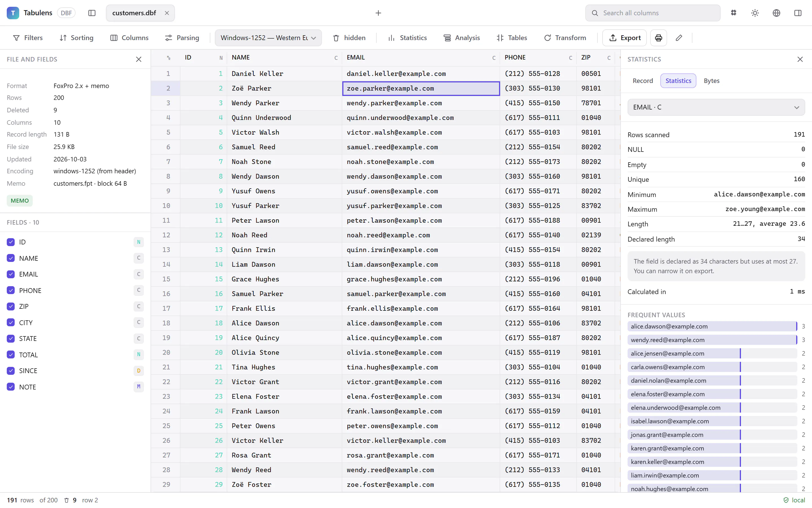Open the Filters tool

28,38
